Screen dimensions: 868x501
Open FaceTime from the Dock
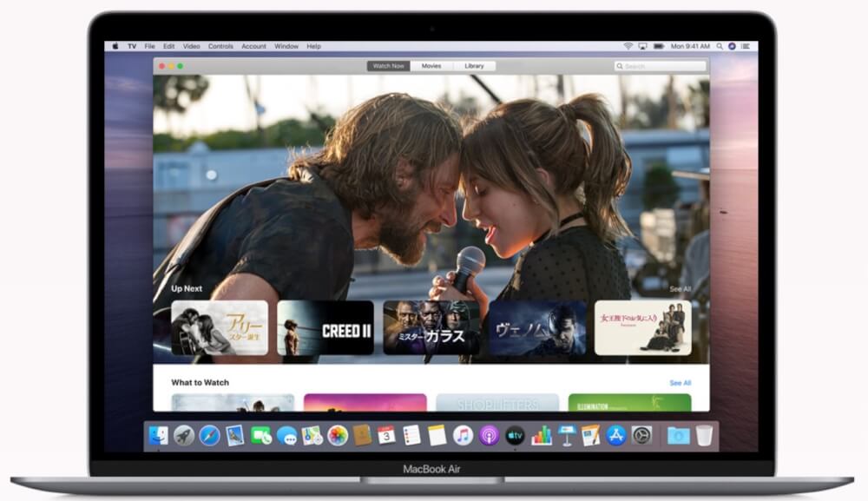(260, 436)
